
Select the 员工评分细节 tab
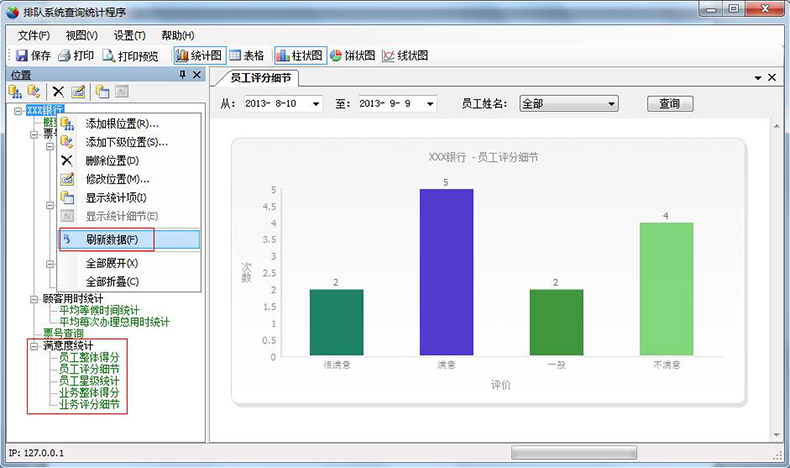coord(260,77)
